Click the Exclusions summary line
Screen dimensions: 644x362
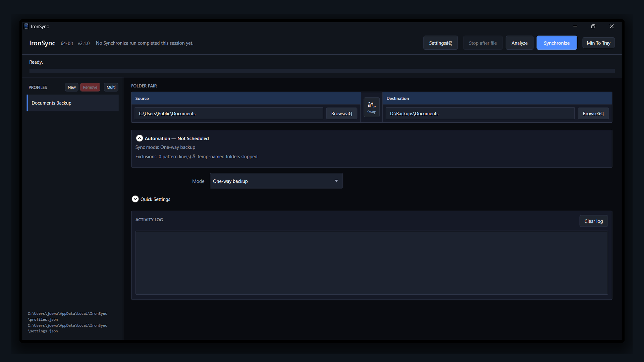(x=196, y=157)
